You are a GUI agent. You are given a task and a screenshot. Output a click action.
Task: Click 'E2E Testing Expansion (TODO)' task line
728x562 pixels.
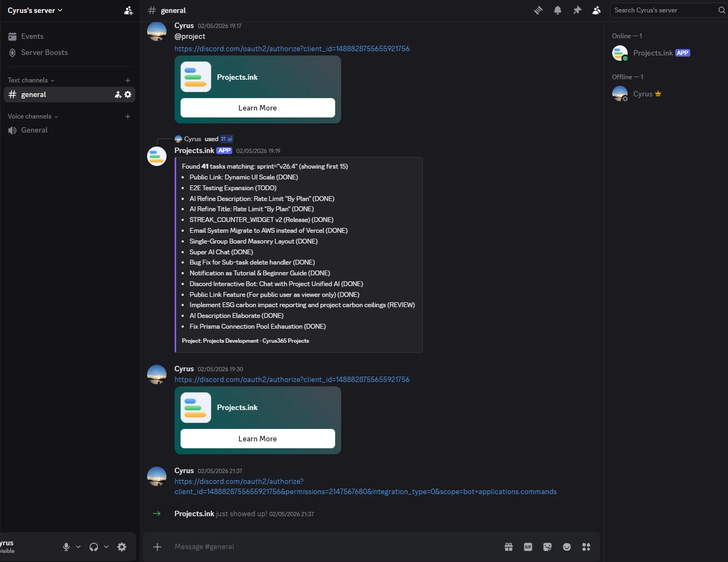pos(233,188)
